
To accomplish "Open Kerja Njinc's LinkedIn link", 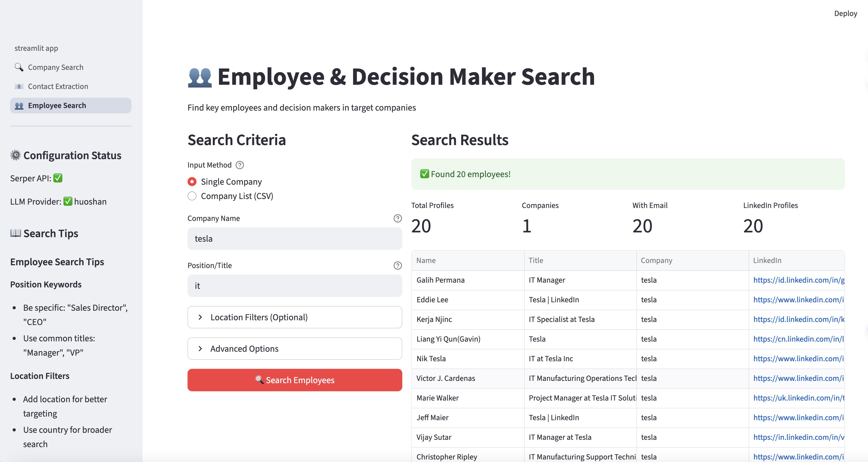I will [x=799, y=319].
